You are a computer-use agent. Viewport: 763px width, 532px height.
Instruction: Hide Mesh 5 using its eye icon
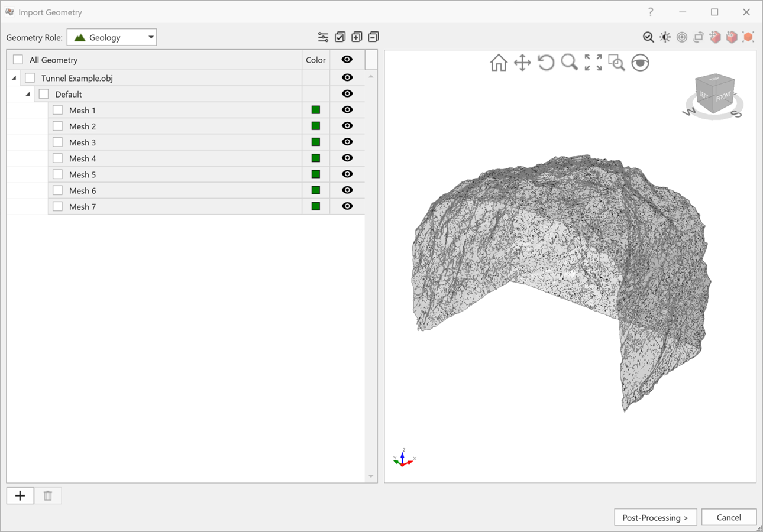point(347,174)
